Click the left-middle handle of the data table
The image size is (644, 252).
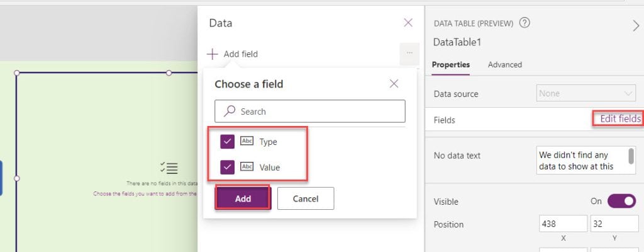point(17,178)
